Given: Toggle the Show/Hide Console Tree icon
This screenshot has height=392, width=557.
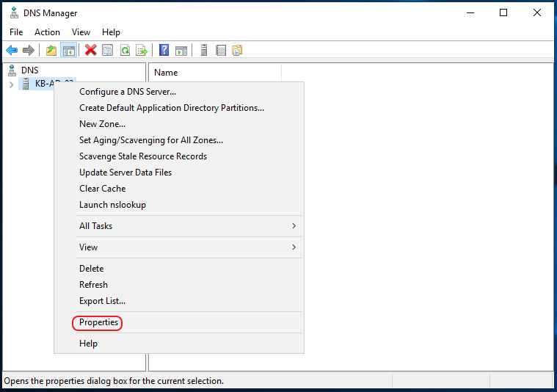Looking at the screenshot, I should (68, 51).
